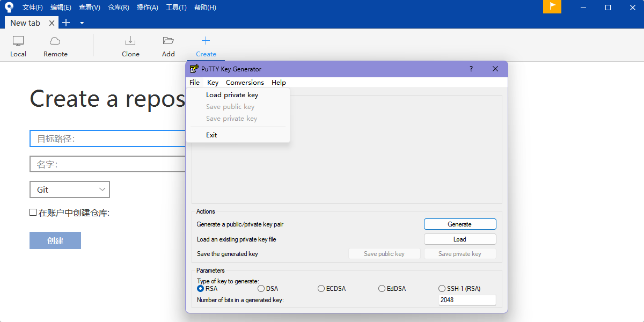Select Exit from the File menu
644x322 pixels.
(x=211, y=135)
